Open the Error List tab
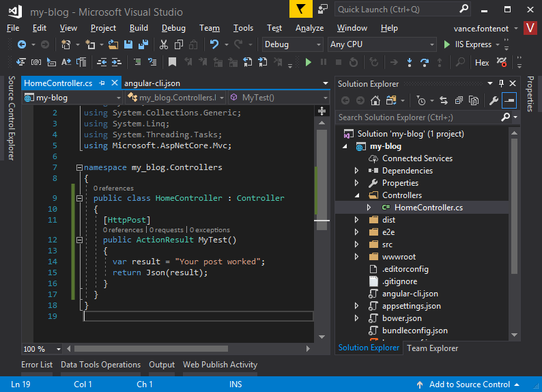542x392 pixels. pos(37,365)
